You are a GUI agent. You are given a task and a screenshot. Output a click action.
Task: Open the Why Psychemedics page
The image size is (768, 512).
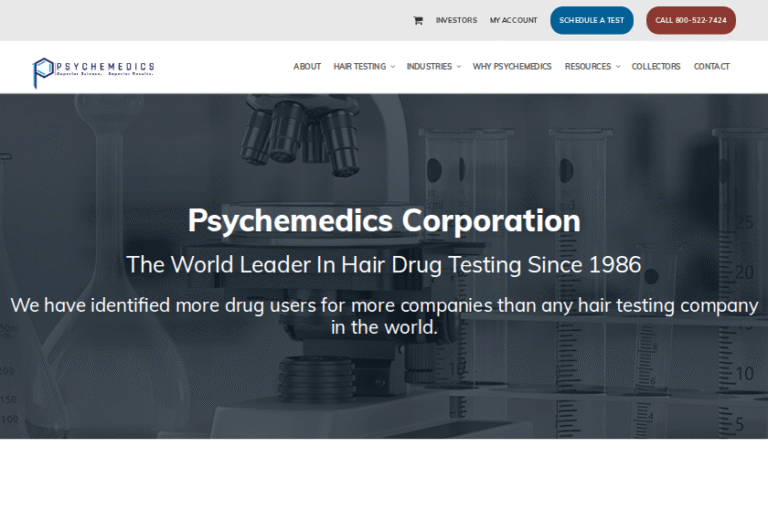512,67
